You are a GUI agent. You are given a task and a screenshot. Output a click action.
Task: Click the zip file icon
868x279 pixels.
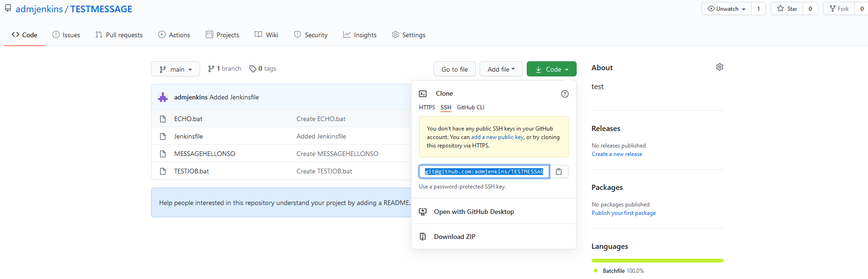(423, 237)
